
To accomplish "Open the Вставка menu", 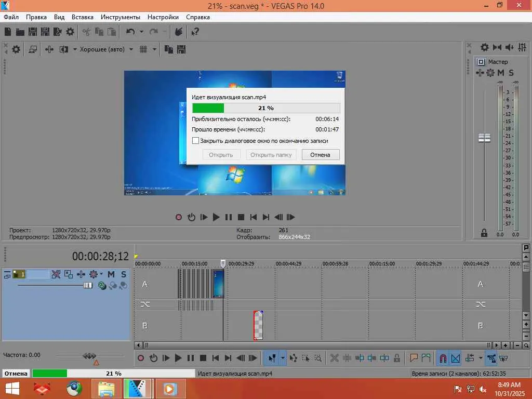I will pos(83,17).
